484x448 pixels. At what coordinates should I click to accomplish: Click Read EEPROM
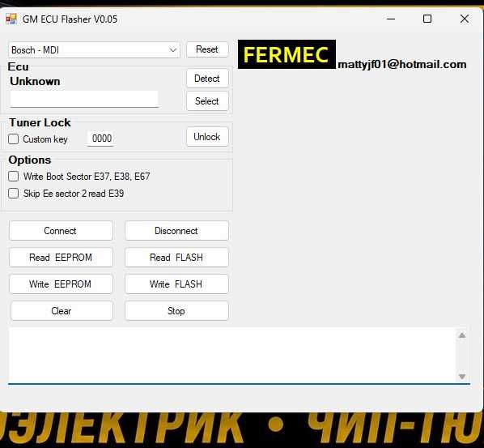click(x=61, y=258)
